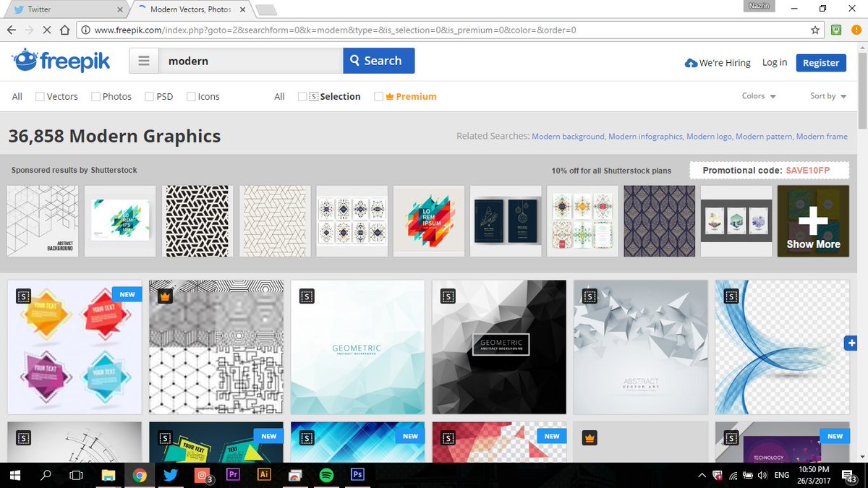Open Spotify from the taskbar
Image resolution: width=868 pixels, height=488 pixels.
[x=325, y=475]
